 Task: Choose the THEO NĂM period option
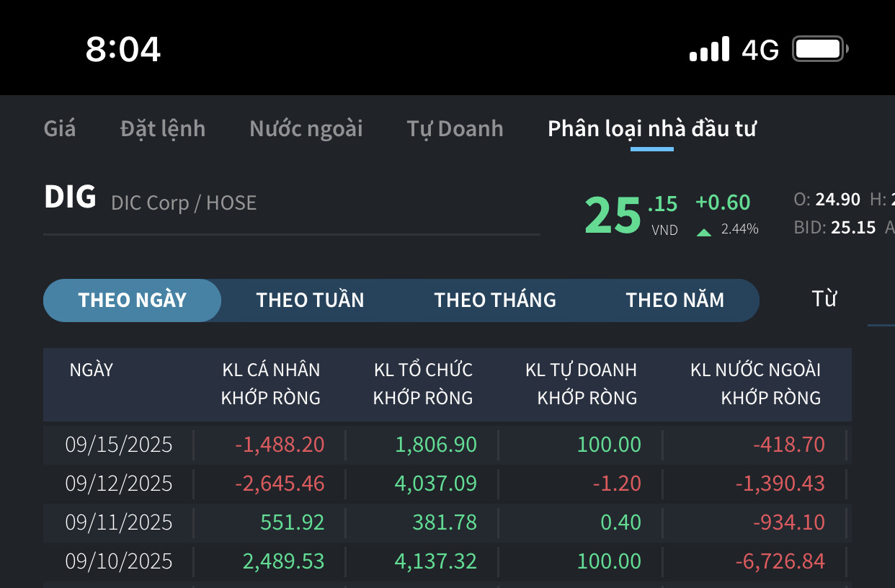[674, 300]
